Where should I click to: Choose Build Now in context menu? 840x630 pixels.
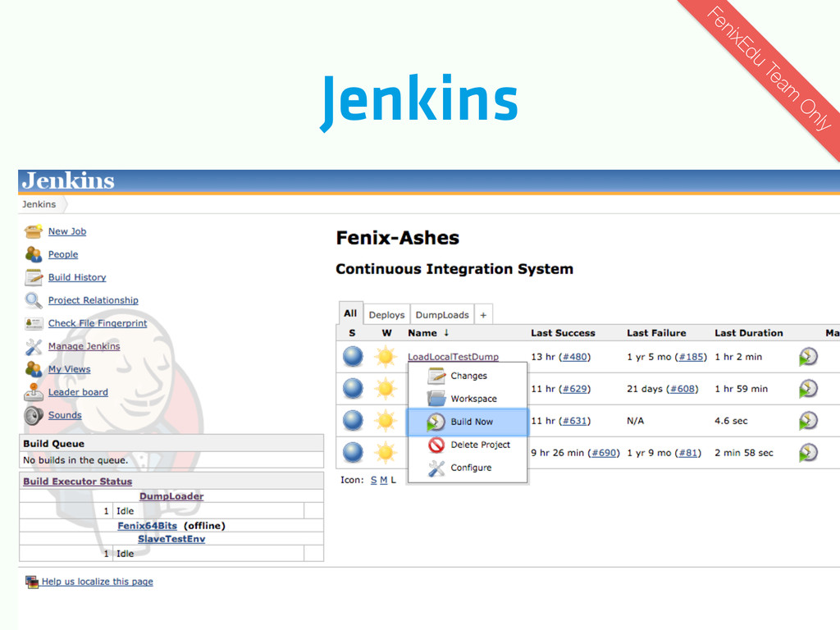[468, 422]
